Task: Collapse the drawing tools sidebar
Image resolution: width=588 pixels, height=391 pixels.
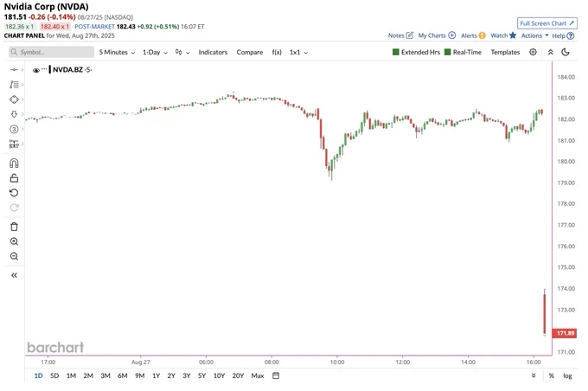Action: point(14,275)
